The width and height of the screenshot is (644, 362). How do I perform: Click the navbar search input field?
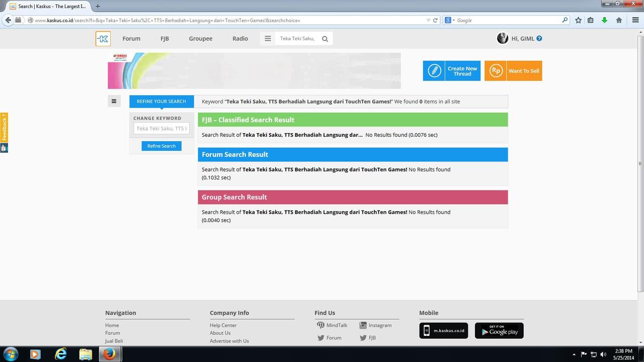tap(297, 39)
